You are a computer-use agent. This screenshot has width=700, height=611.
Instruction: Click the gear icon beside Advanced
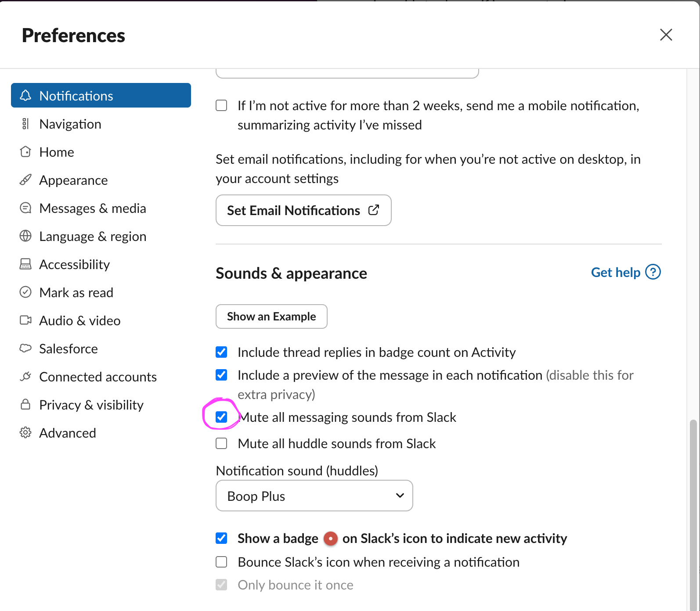(x=25, y=433)
